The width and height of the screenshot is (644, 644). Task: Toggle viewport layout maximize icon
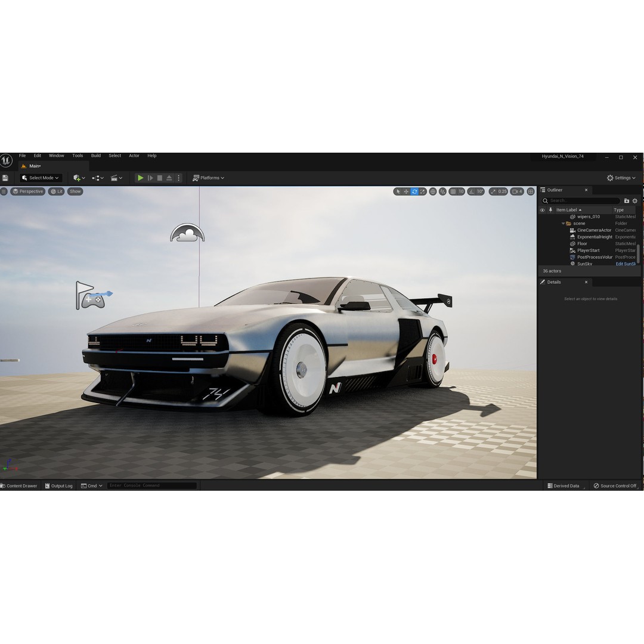coord(531,191)
